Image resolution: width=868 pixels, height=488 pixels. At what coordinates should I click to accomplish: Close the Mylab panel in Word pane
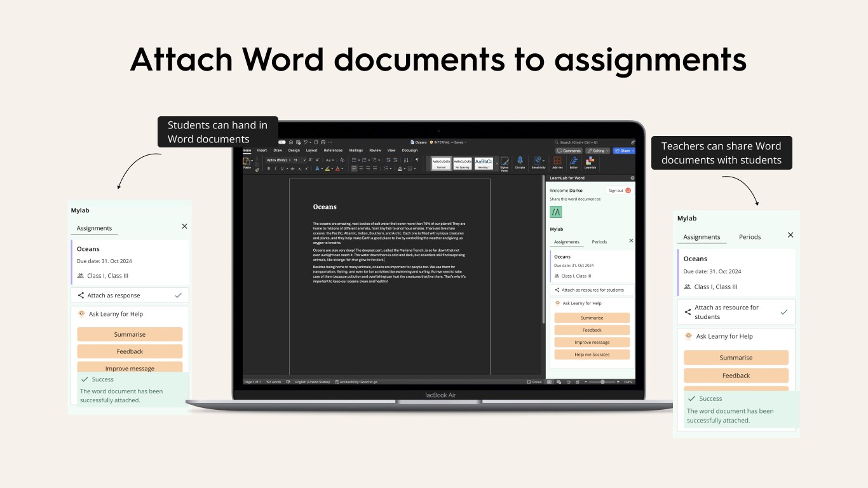point(631,241)
